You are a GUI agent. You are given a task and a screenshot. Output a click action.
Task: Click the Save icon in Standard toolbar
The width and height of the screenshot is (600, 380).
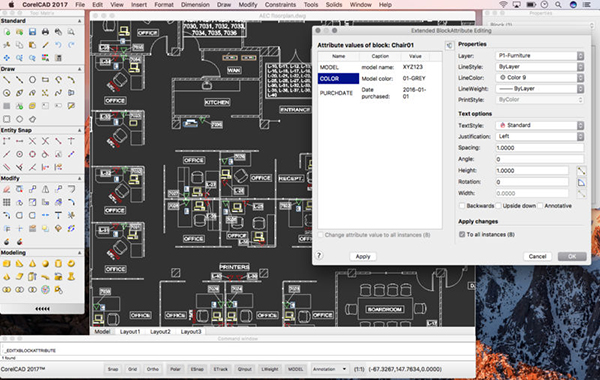coord(32,32)
